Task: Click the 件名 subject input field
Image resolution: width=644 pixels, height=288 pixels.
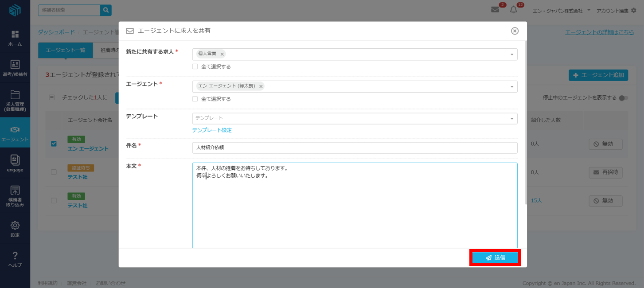Action: click(355, 148)
